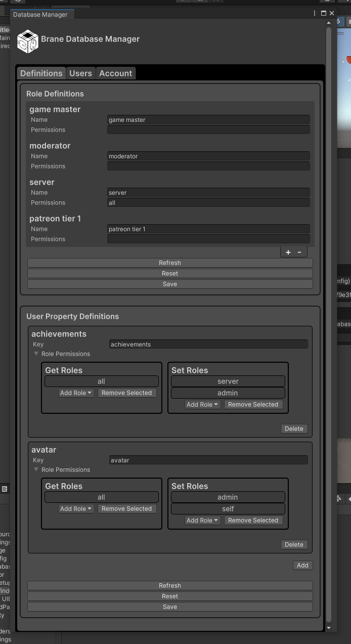This screenshot has height=644, width=351.
Task: Click the scrollbar down arrow
Action: pos(329,628)
